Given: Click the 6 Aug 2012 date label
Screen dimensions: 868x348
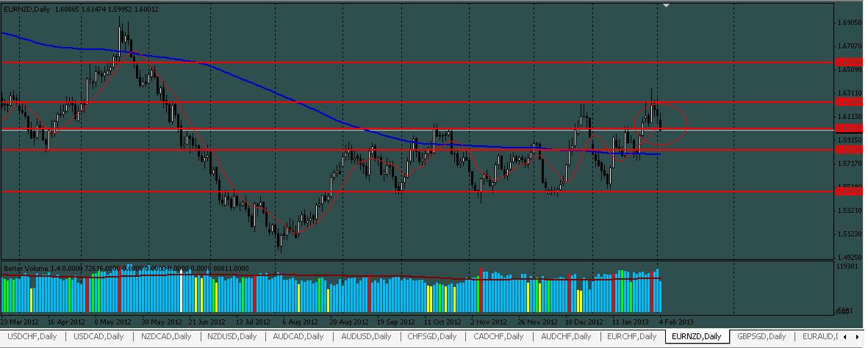Looking at the screenshot, I should pyautogui.click(x=301, y=321).
